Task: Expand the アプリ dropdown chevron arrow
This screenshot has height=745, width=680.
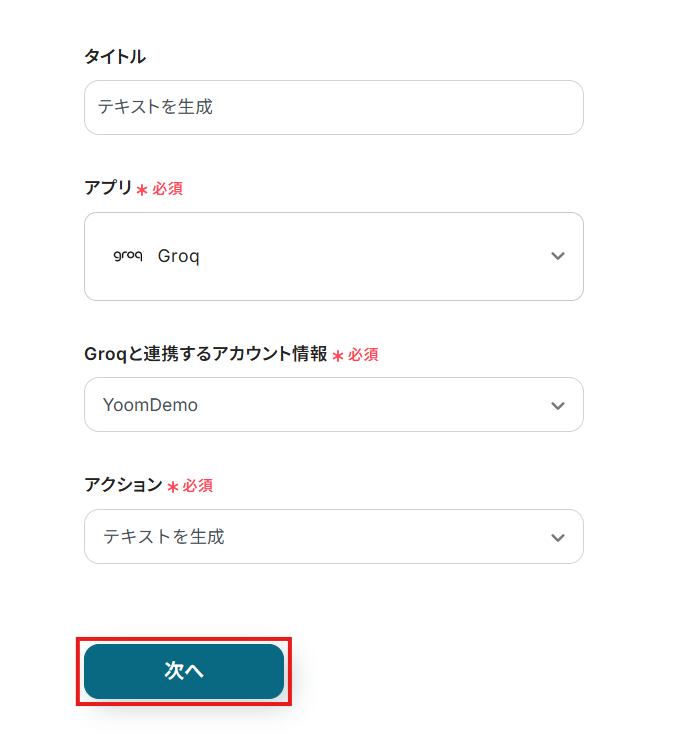Action: [558, 256]
